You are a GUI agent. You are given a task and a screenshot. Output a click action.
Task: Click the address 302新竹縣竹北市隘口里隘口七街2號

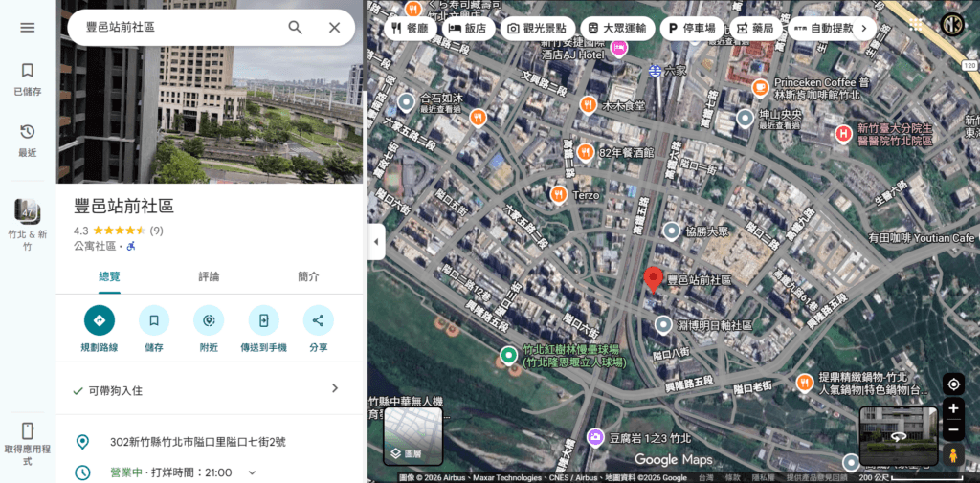pyautogui.click(x=197, y=443)
